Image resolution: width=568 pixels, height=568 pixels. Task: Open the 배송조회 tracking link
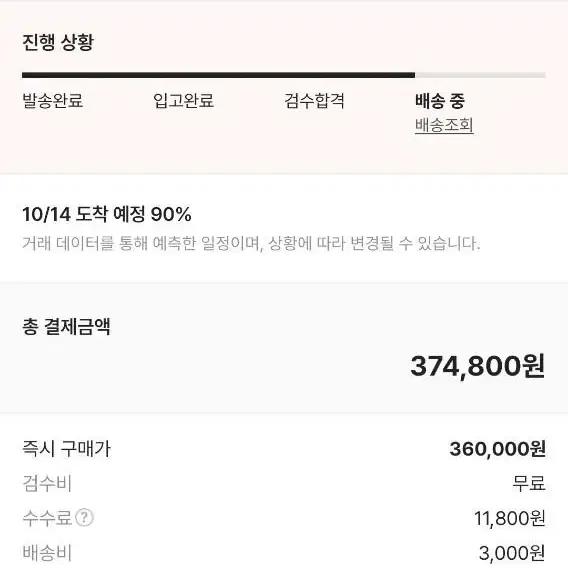click(444, 125)
